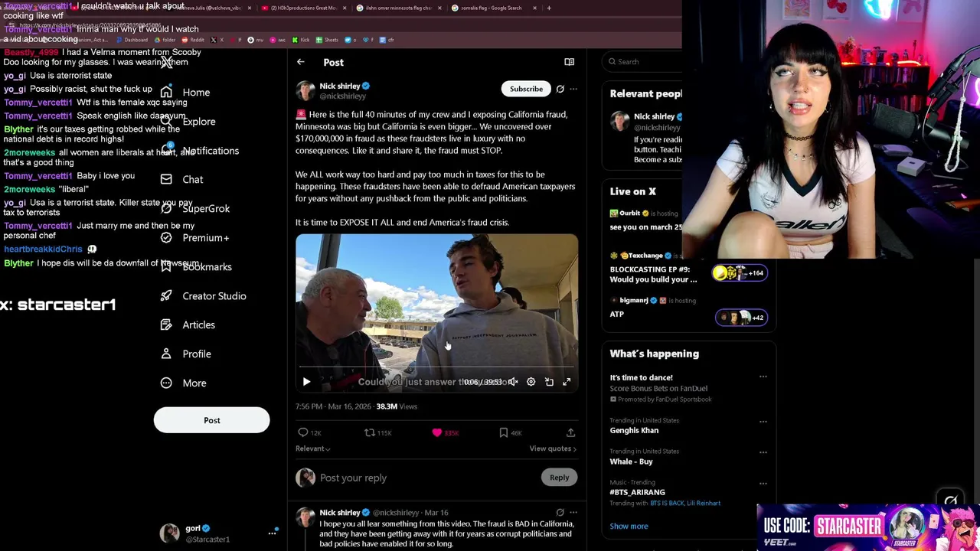Screen dimensions: 980x551
Task: Open three-dot menu on Nick's reply
Action: pyautogui.click(x=573, y=513)
